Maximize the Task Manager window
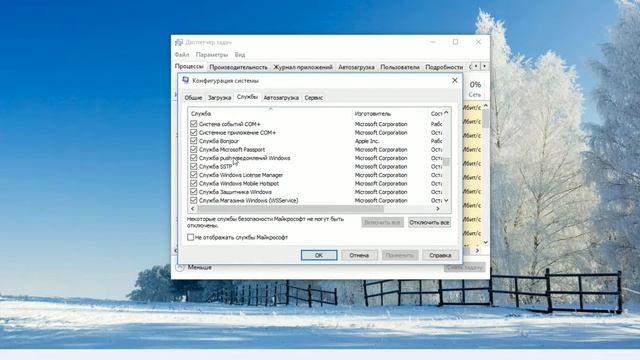Image resolution: width=640 pixels, height=360 pixels. (x=456, y=42)
